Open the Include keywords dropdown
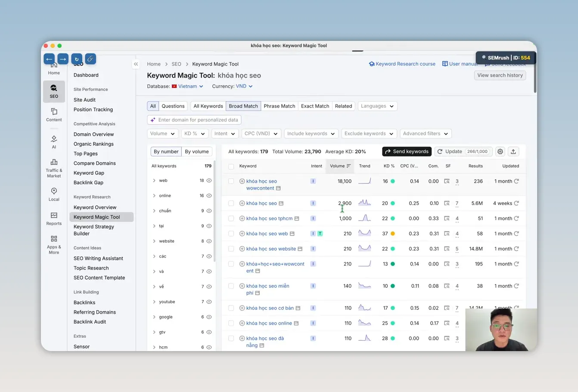 311,134
